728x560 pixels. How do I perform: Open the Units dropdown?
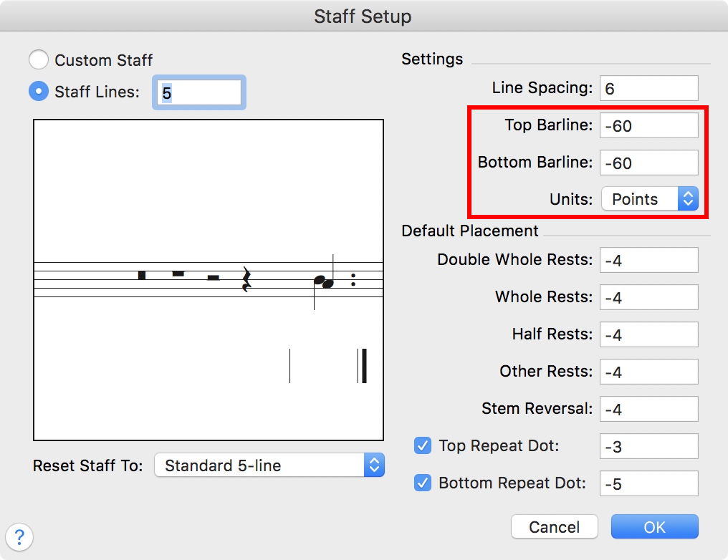pos(649,199)
